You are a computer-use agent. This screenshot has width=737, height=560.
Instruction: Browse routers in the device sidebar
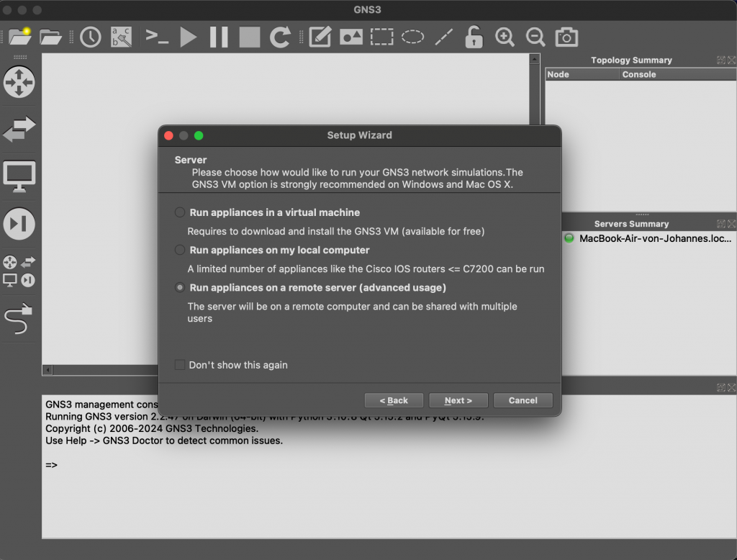(19, 82)
